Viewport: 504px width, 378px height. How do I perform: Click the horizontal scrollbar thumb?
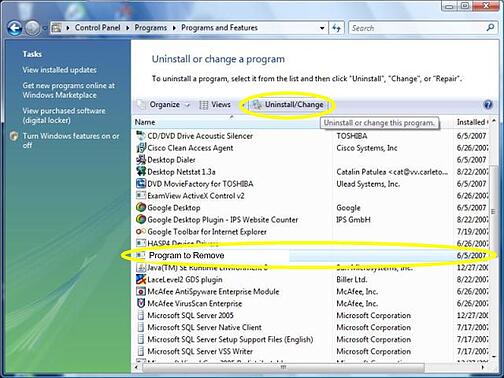pyautogui.click(x=283, y=367)
